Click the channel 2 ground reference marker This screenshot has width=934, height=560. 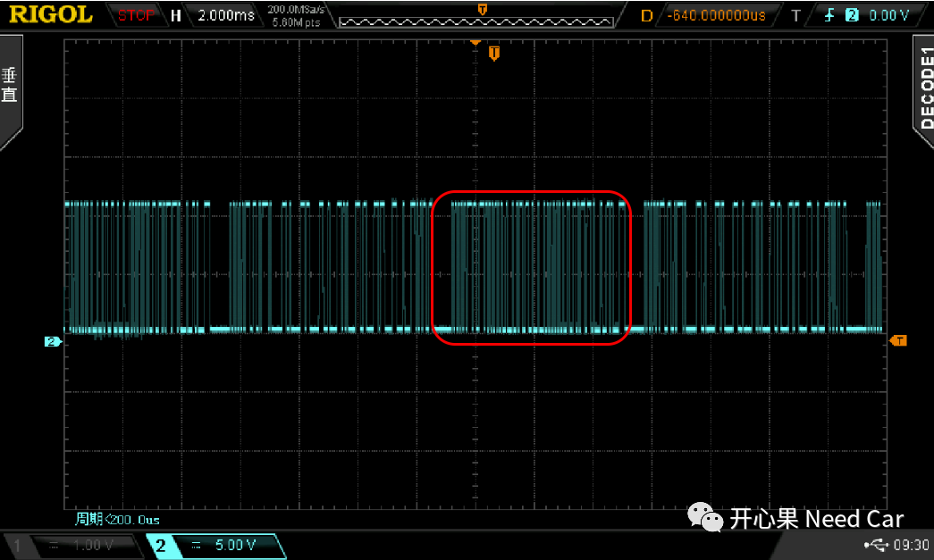[x=53, y=341]
